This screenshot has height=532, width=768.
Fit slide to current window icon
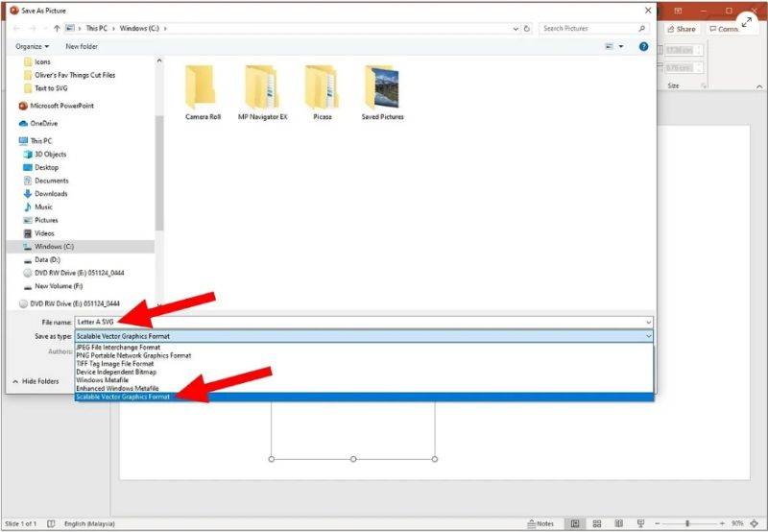755,523
